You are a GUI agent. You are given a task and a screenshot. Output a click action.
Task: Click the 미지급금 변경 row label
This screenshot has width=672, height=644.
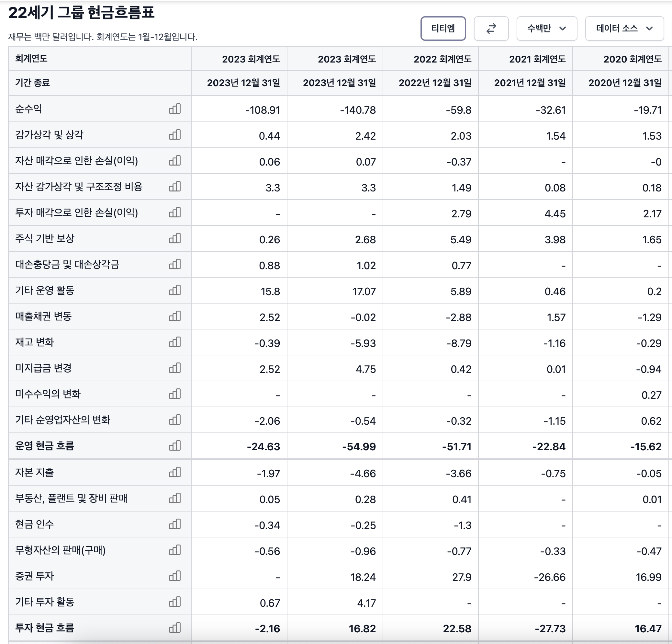tap(44, 368)
